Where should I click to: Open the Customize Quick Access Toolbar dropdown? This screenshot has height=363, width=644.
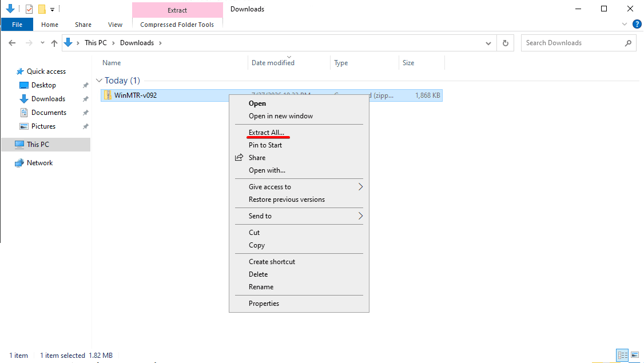click(x=52, y=10)
